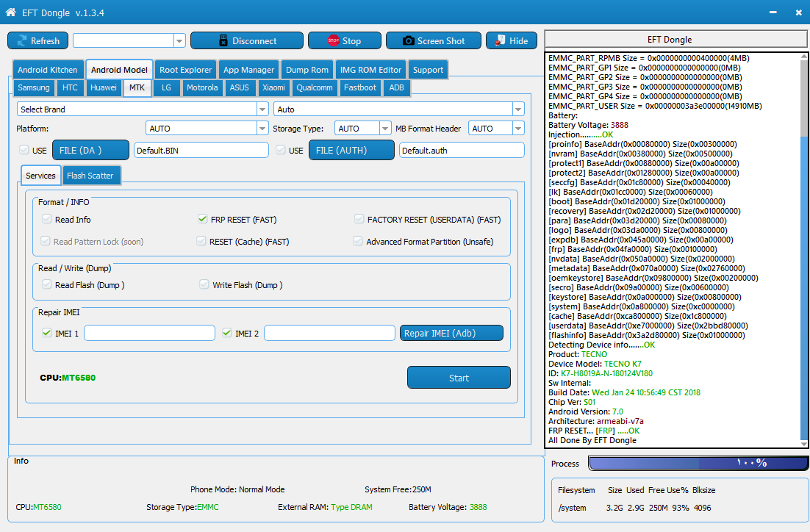The height and width of the screenshot is (532, 810).
Task: Enable Advanced Format Partition (Unsafe) checkbox
Action: pyautogui.click(x=357, y=241)
